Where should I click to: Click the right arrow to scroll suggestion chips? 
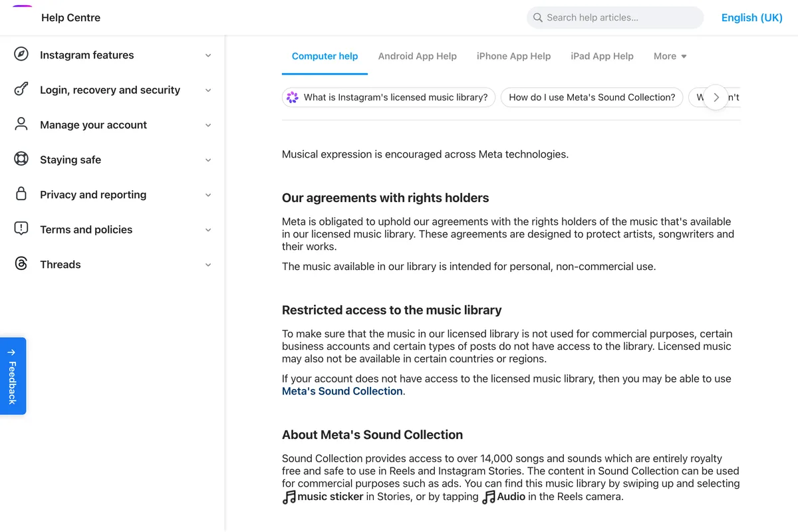tap(716, 97)
